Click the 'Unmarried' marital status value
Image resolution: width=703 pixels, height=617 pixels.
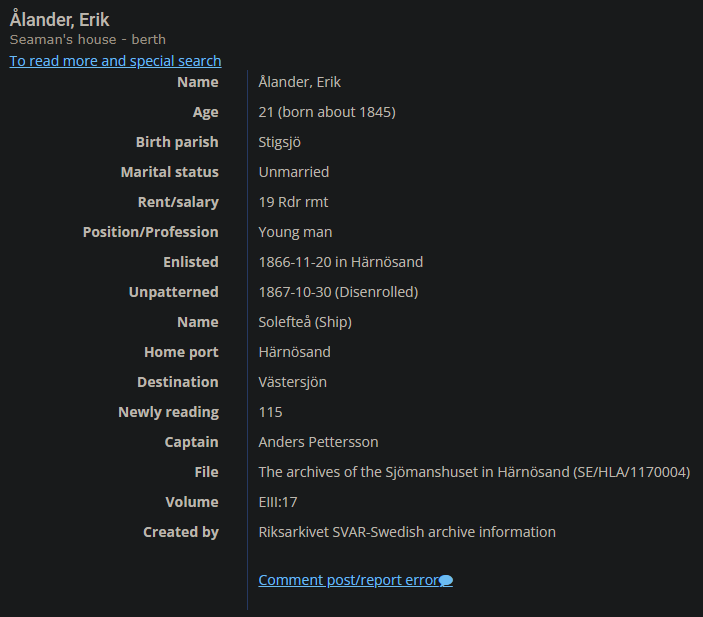(x=294, y=172)
